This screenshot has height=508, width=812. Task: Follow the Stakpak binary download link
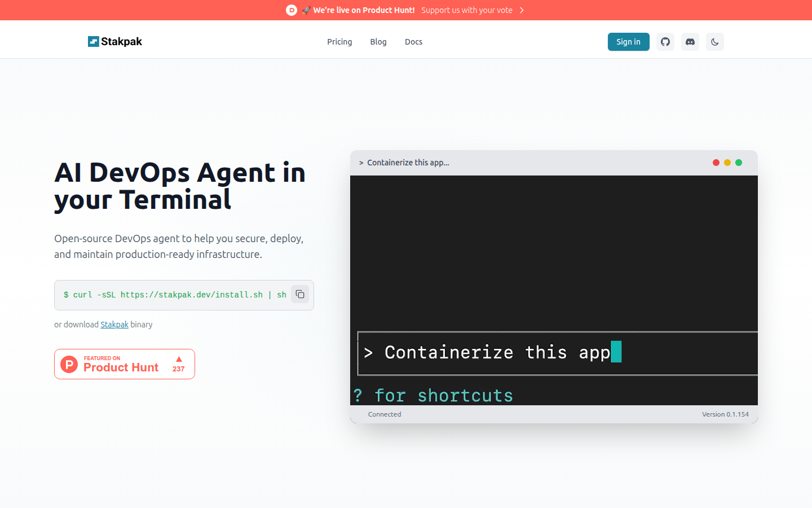click(x=114, y=325)
